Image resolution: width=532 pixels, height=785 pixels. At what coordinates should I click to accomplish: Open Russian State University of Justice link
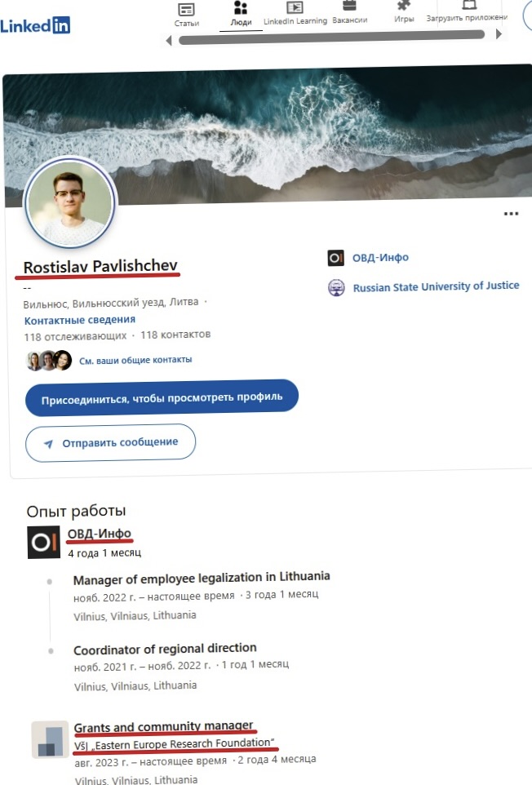(x=436, y=286)
